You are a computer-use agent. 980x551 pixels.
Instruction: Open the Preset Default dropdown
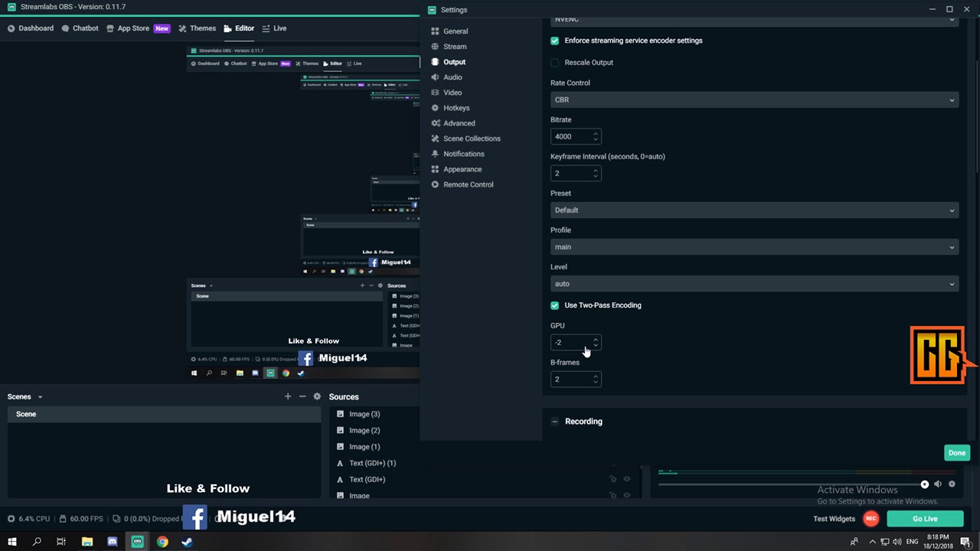pos(754,210)
